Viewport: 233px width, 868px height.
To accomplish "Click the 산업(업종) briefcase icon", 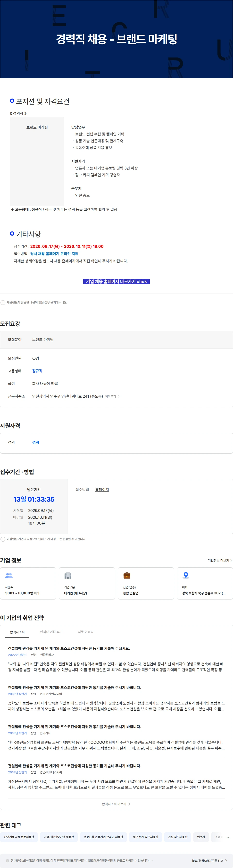I will 127,575.
